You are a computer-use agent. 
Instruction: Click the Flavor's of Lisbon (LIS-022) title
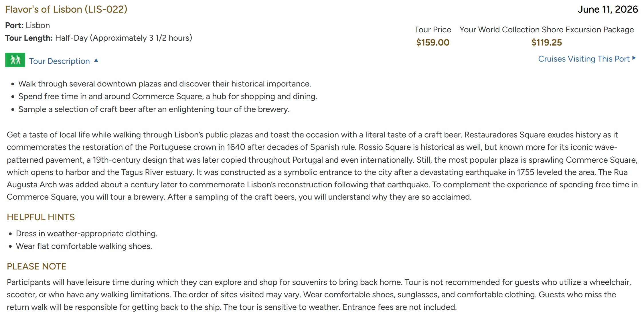(66, 9)
